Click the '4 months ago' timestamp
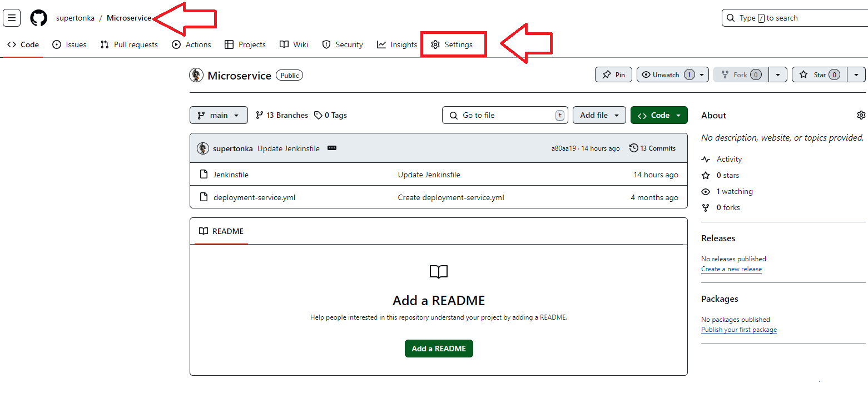The width and height of the screenshot is (868, 393). [x=654, y=197]
